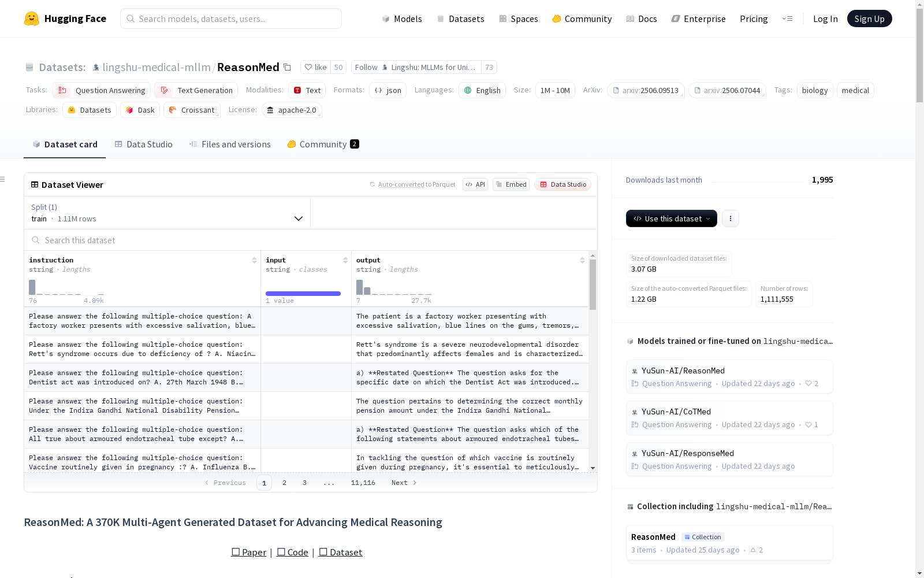Open Docs in top navigation

click(642, 18)
